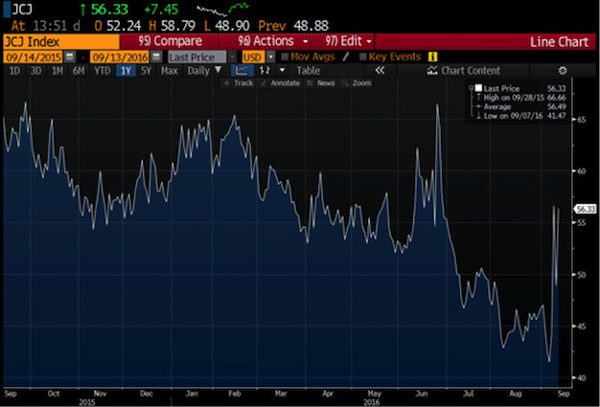Screen dimensions: 600x407
Task: Enable the Mov Avgs checkbox
Action: pyautogui.click(x=286, y=57)
